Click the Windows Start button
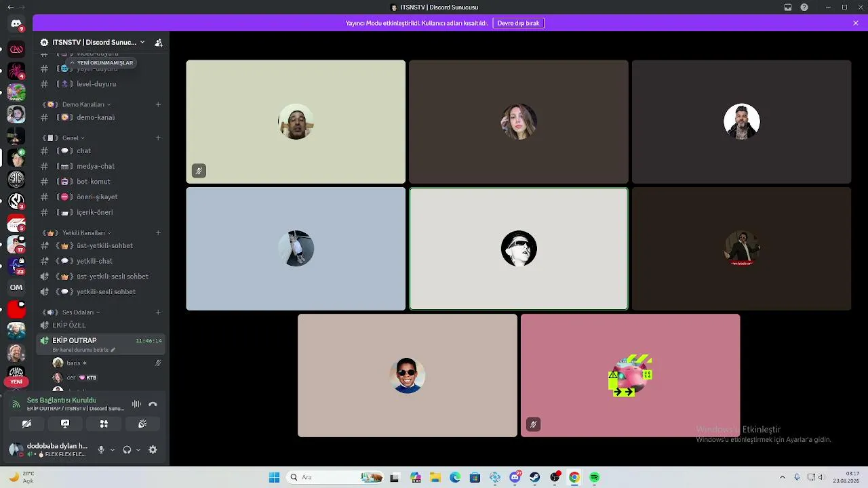Screen dimensions: 868x488 [x=274, y=477]
